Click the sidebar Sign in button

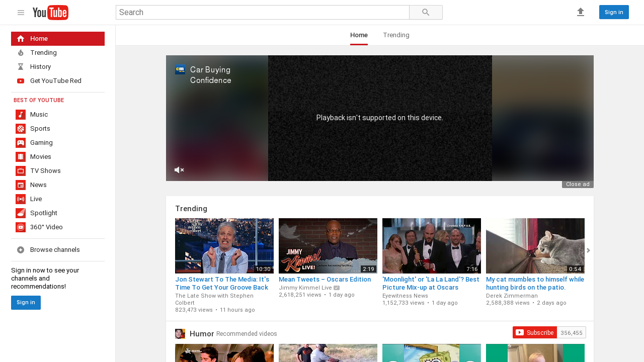coord(26,303)
